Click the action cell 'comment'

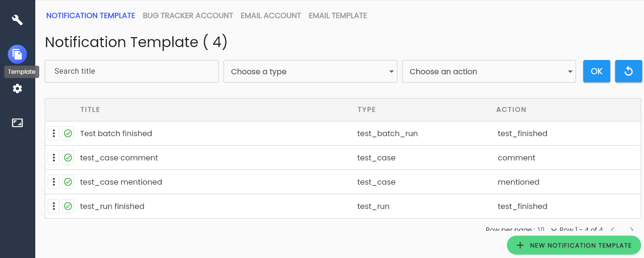(x=516, y=158)
